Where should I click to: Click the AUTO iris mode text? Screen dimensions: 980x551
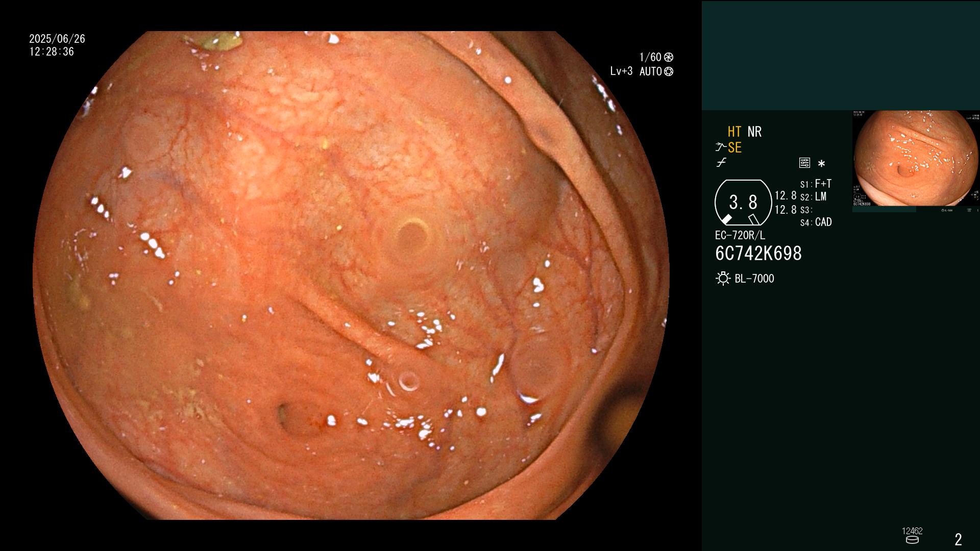click(651, 71)
